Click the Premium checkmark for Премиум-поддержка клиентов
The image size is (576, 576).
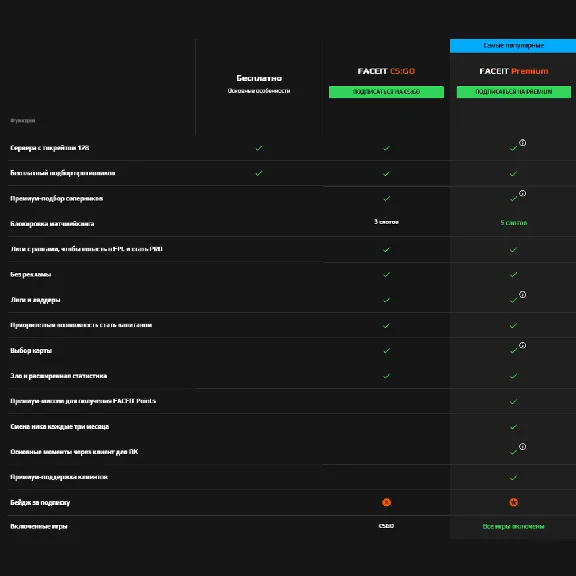(514, 478)
